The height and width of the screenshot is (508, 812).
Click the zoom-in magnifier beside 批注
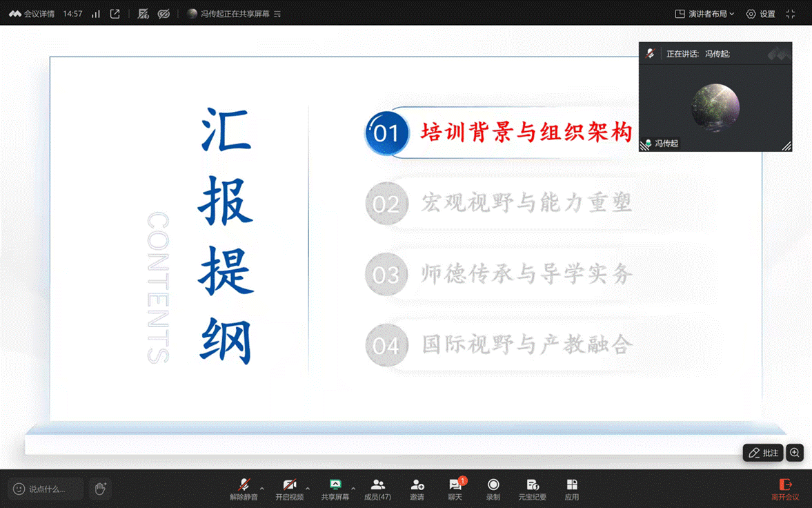click(x=795, y=453)
